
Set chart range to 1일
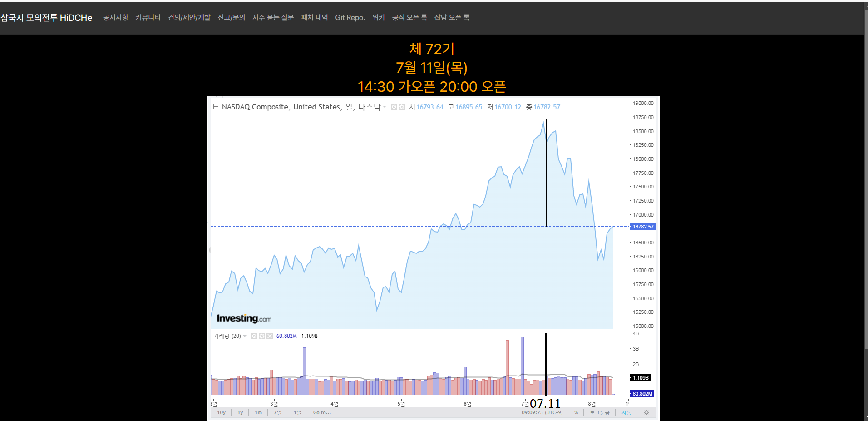pos(297,412)
